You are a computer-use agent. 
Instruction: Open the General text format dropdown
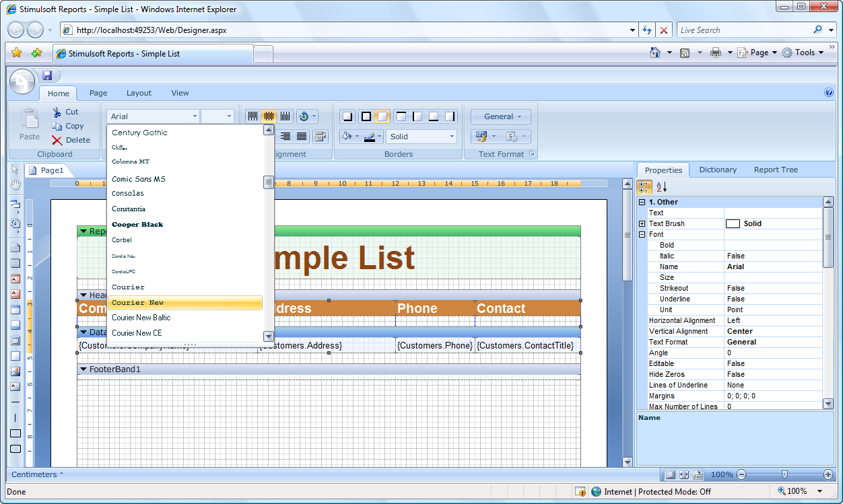[500, 116]
